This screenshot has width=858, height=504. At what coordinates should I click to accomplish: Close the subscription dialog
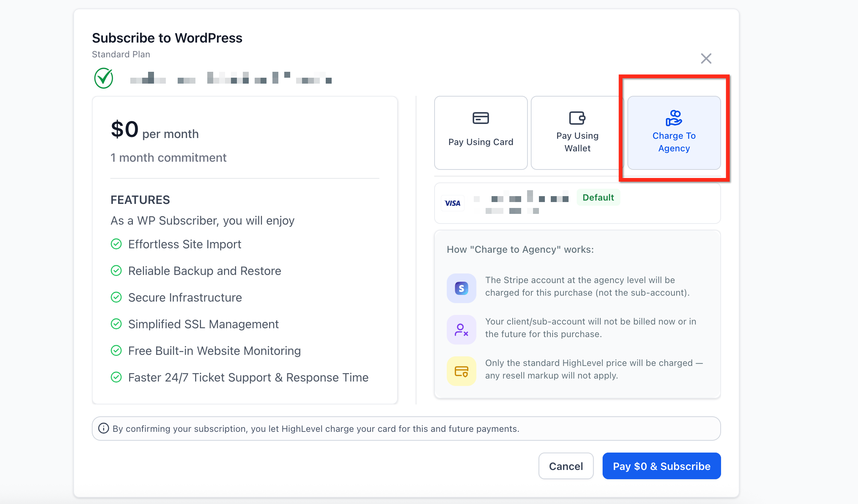pyautogui.click(x=706, y=58)
